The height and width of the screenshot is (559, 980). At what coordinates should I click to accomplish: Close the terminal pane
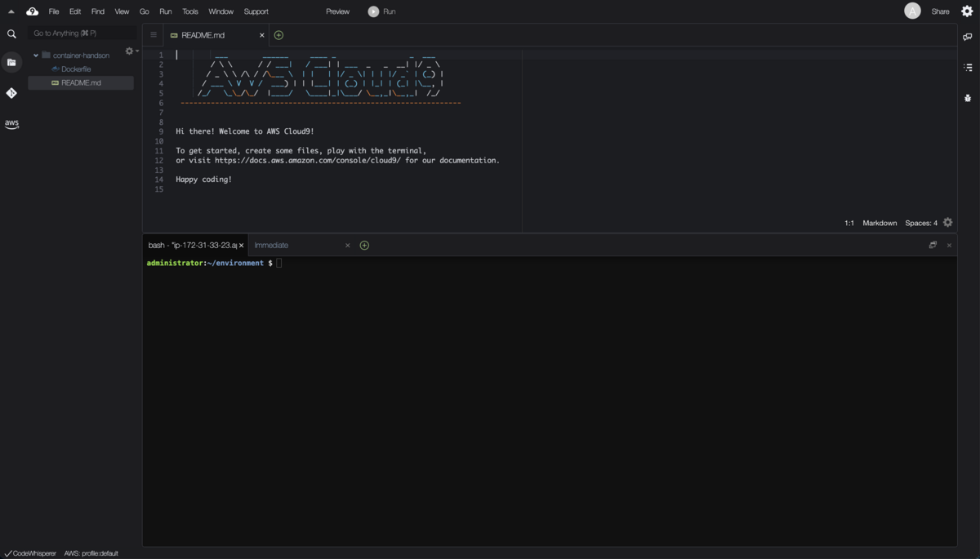pyautogui.click(x=949, y=245)
